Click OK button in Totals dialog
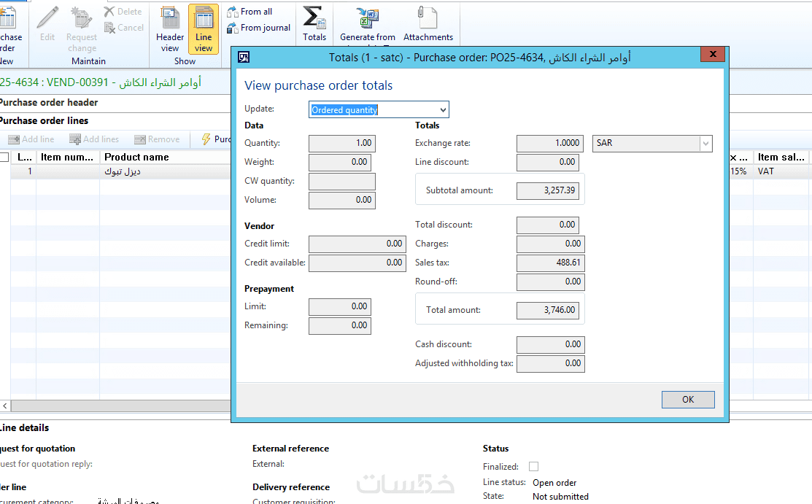Screen dimensions: 812x504 click(688, 400)
